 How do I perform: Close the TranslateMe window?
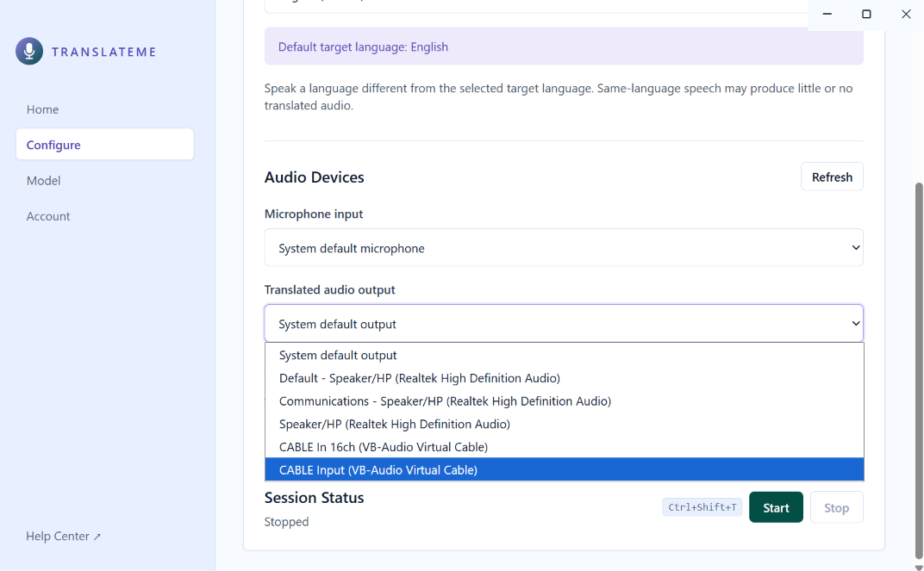click(906, 14)
